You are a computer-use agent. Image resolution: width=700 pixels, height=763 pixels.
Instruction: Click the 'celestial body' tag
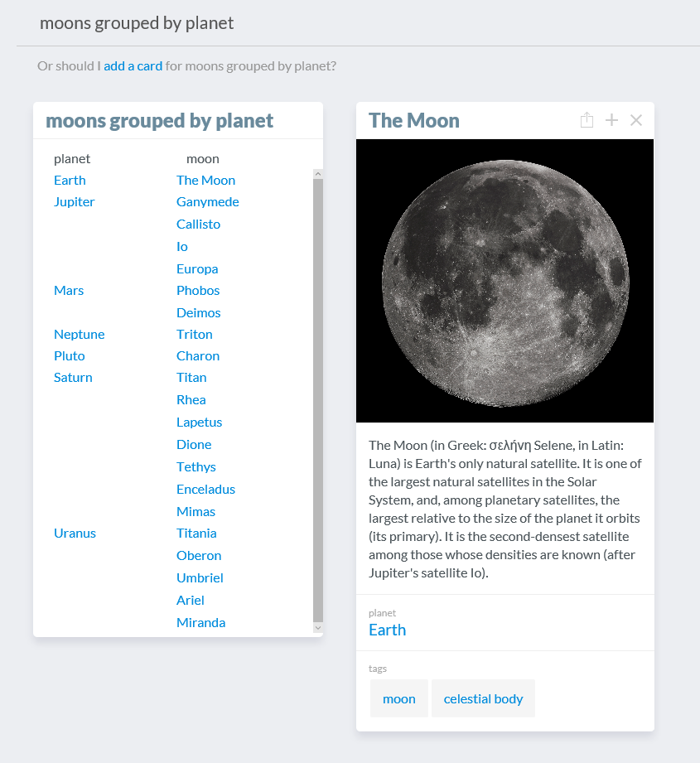[483, 698]
